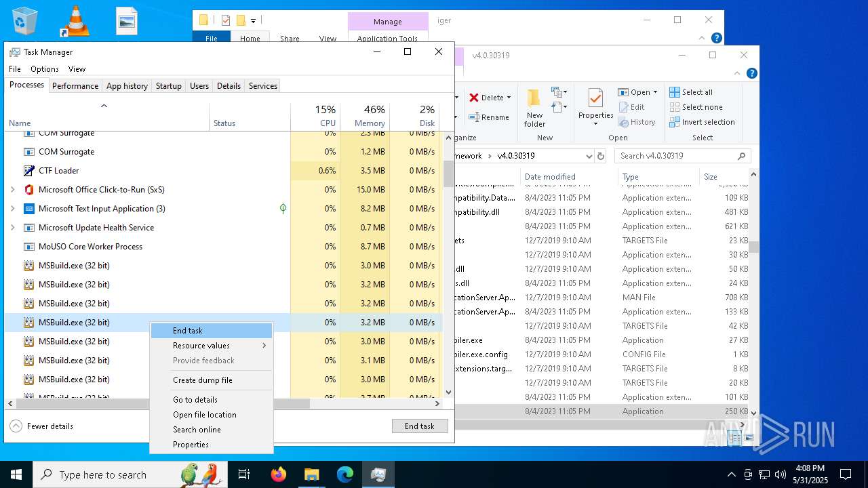
Task: Open the Delete dropdown arrow in the ribbon
Action: tap(509, 98)
